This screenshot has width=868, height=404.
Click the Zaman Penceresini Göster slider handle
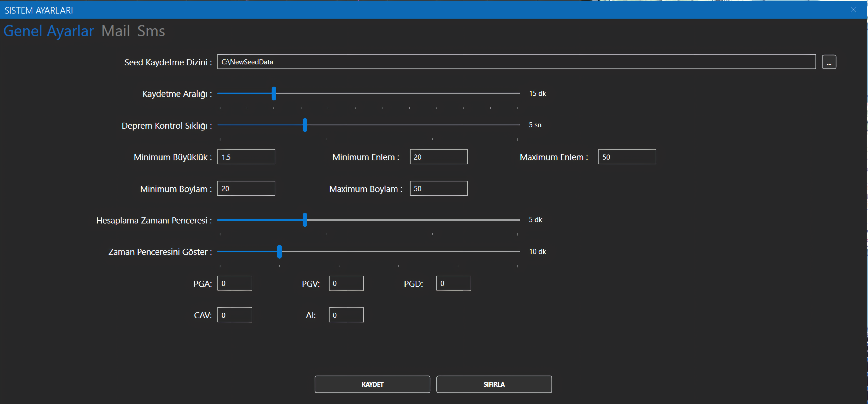(279, 252)
